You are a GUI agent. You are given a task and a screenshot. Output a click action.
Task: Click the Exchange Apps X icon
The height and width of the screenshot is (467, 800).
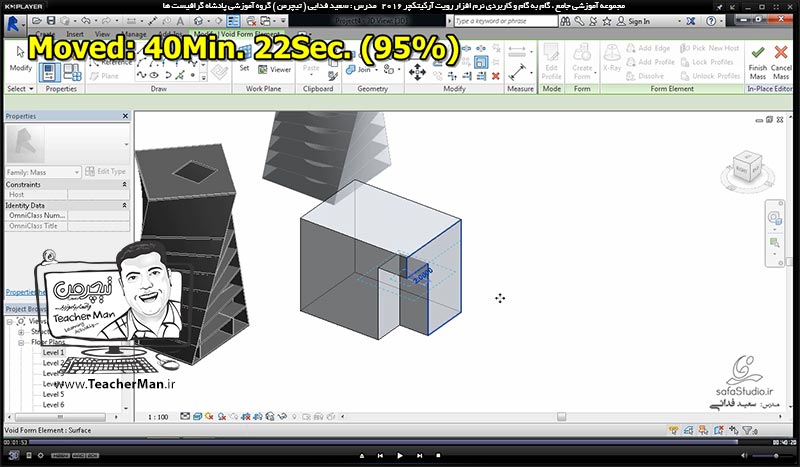690,21
